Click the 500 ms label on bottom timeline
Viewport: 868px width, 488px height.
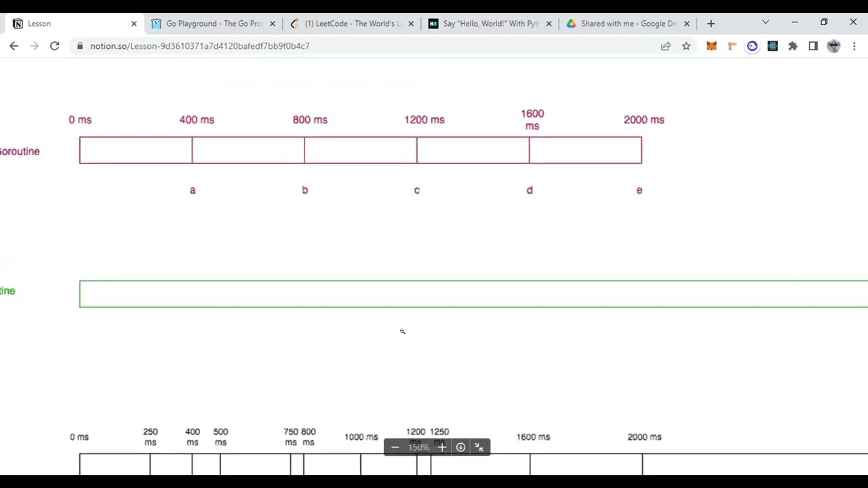220,437
